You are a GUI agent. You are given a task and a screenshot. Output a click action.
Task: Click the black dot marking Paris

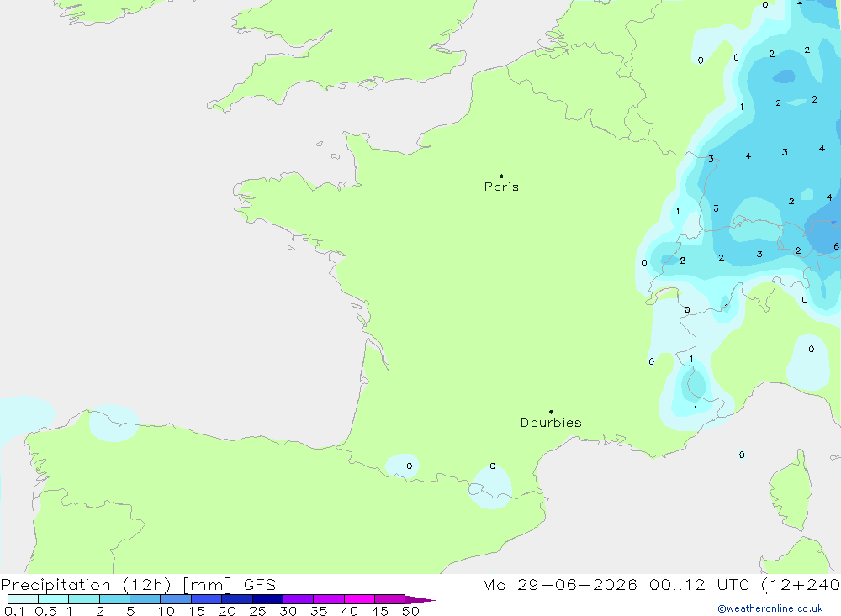pyautogui.click(x=501, y=176)
